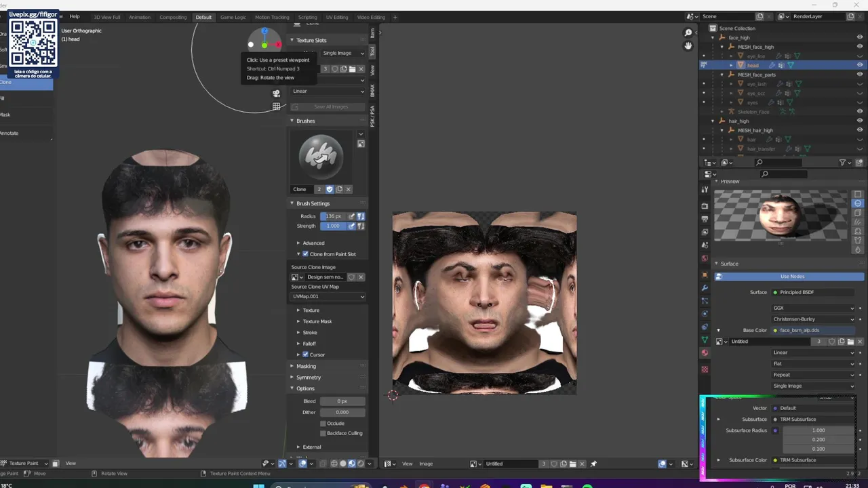
Task: Click the zoom magnifier icon in image editor
Action: (x=688, y=33)
